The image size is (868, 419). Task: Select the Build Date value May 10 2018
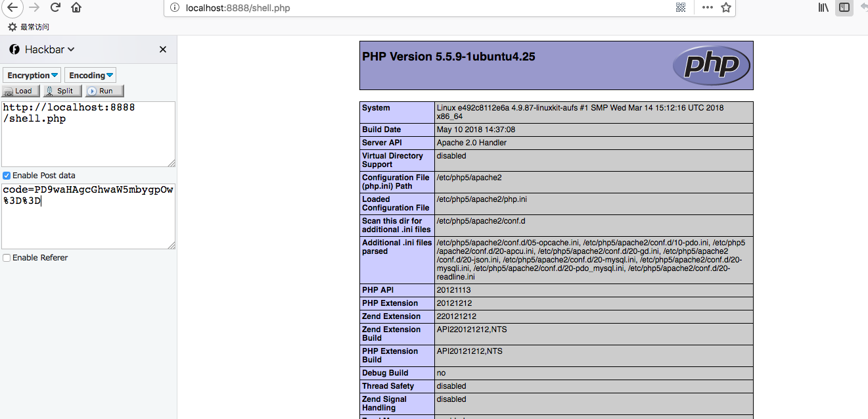[476, 130]
